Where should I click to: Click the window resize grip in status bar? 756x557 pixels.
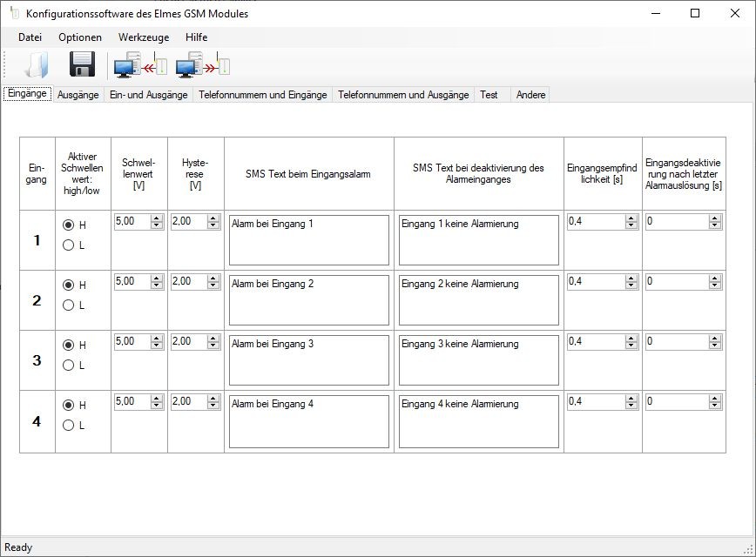point(749,550)
